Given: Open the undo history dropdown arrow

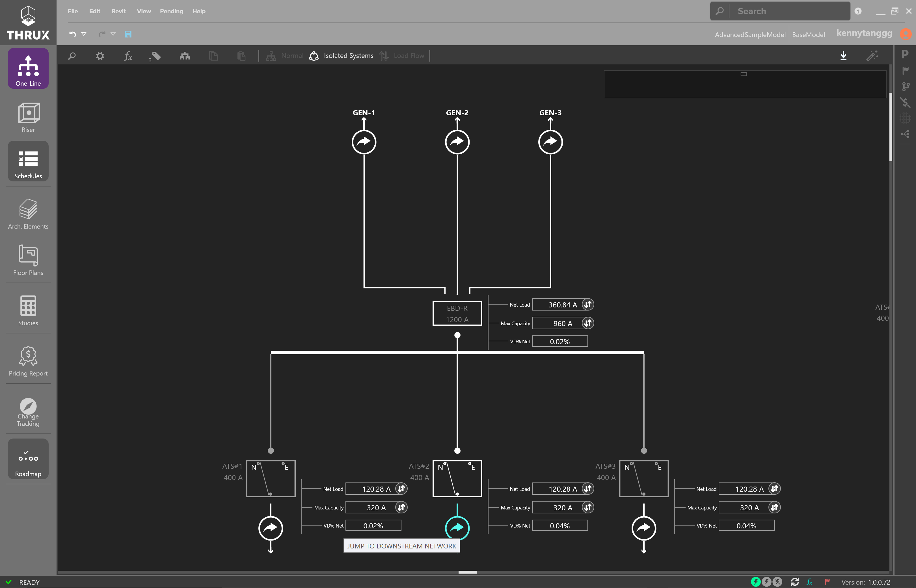Looking at the screenshot, I should (84, 34).
